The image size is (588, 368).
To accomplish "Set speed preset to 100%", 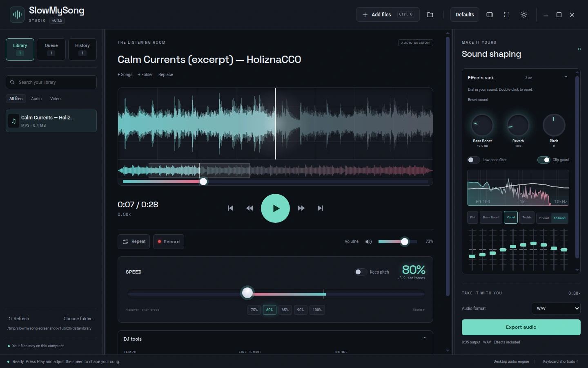I will pos(317,310).
